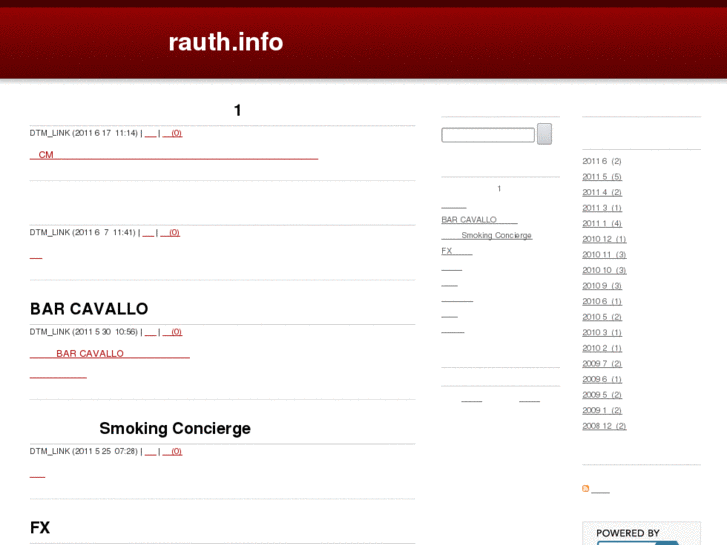The image size is (727, 545).
Task: Open the 2011 4 (2) archive
Action: pyautogui.click(x=602, y=192)
